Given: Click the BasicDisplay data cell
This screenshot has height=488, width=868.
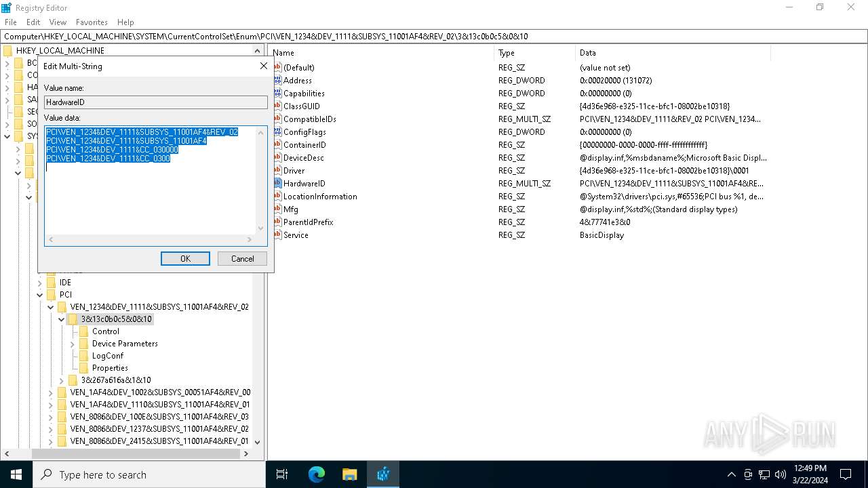Looking at the screenshot, I should 601,235.
